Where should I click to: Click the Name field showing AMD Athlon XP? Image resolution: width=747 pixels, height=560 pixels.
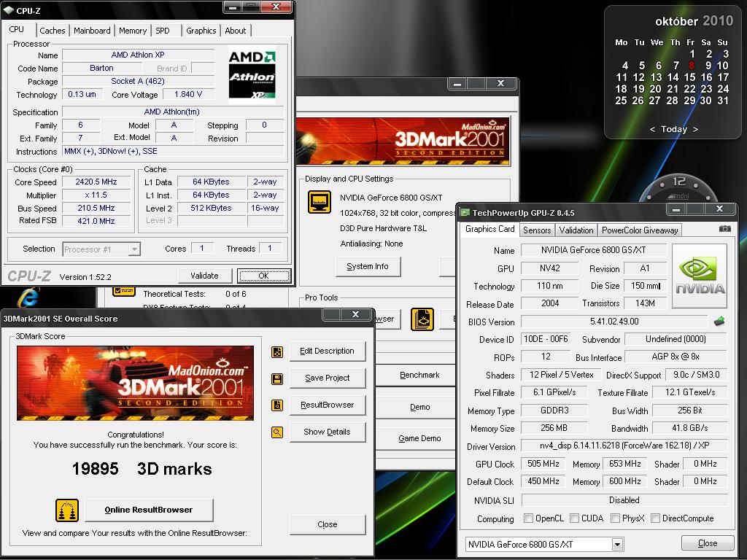click(138, 55)
